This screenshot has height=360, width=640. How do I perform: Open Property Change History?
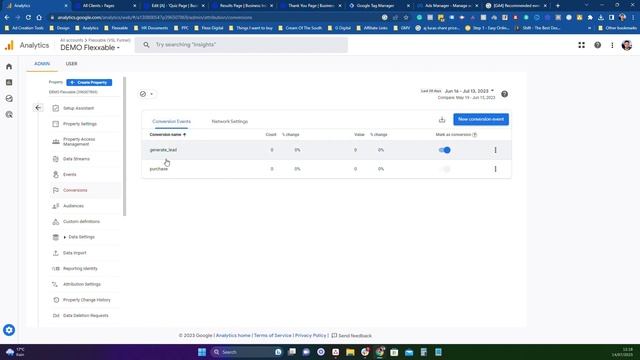[x=87, y=300]
